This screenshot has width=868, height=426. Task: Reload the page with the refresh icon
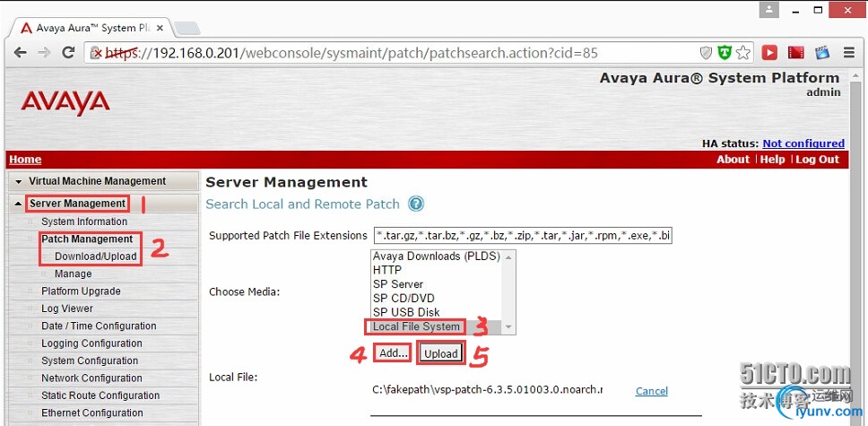coord(68,53)
